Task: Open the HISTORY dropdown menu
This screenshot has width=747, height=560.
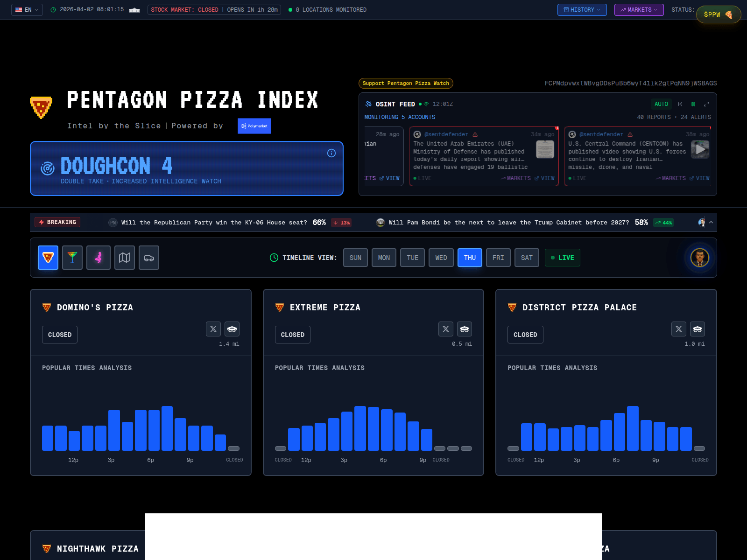Action: pyautogui.click(x=582, y=10)
